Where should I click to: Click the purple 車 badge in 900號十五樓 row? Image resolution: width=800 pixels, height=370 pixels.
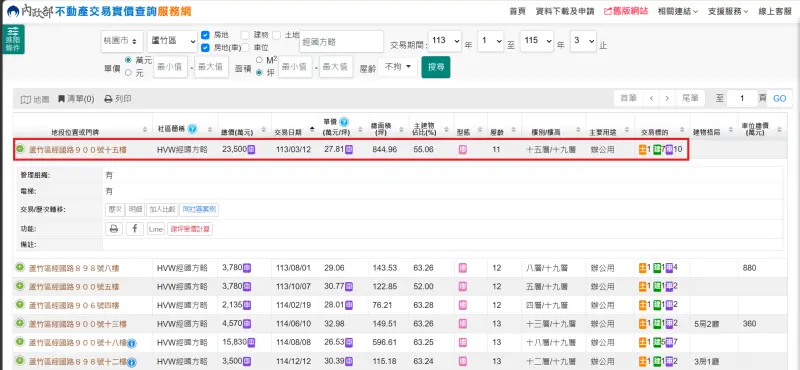tap(669, 150)
